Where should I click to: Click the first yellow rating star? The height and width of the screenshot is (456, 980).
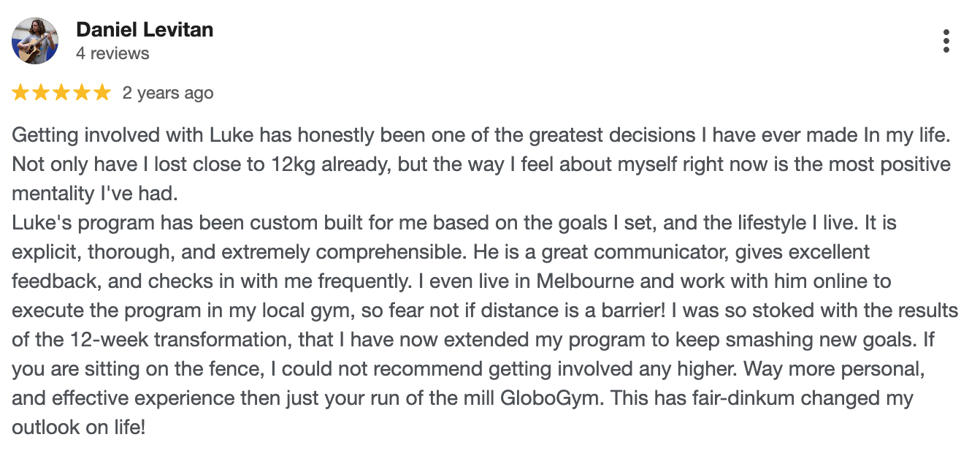coord(20,93)
